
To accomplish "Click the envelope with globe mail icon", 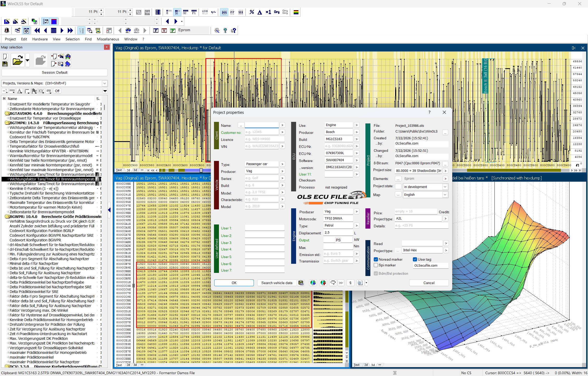I will pos(61,64).
